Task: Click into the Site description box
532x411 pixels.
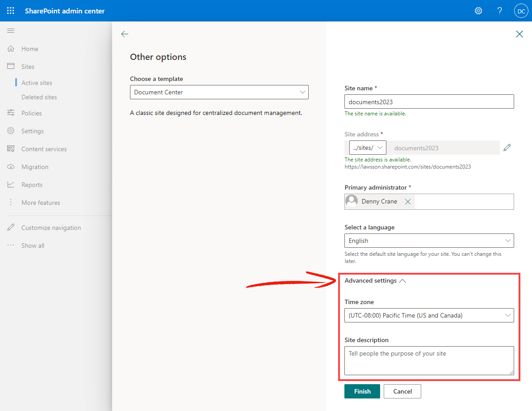Action: point(429,361)
